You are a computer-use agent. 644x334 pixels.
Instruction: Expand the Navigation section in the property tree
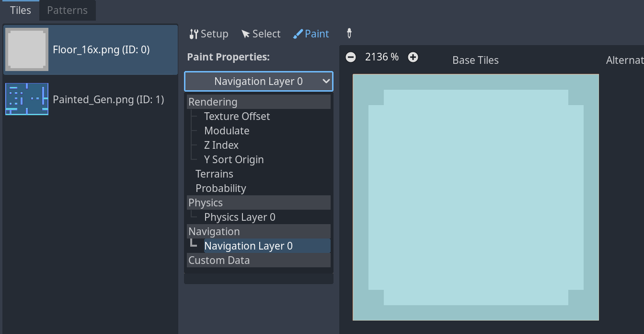pos(214,231)
